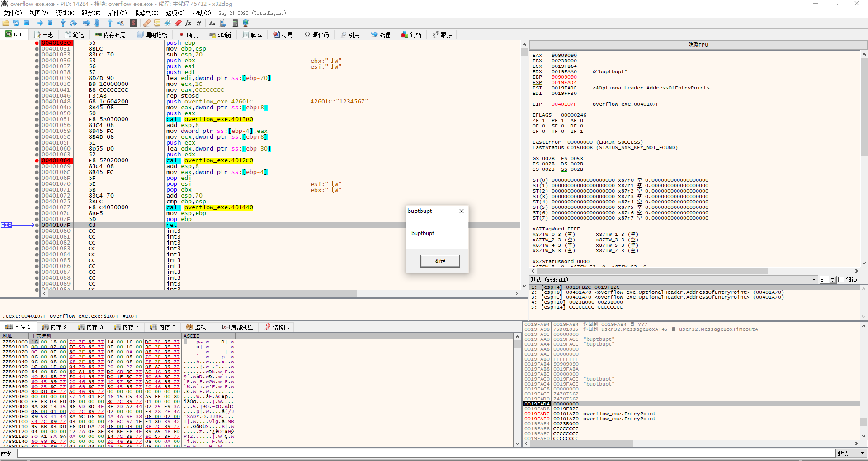Switch to the 结构体 struct tab

tap(277, 327)
